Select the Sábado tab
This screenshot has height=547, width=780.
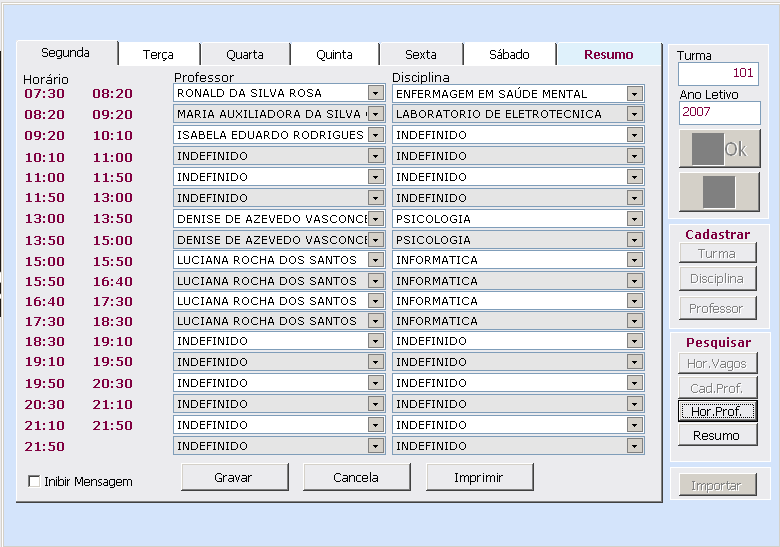[509, 55]
